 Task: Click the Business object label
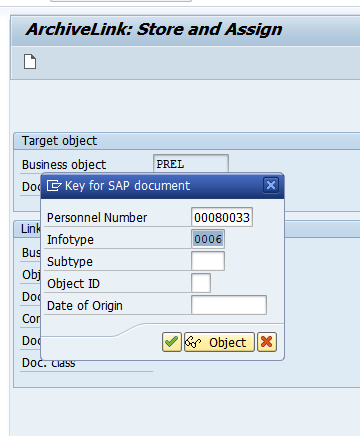click(x=64, y=165)
